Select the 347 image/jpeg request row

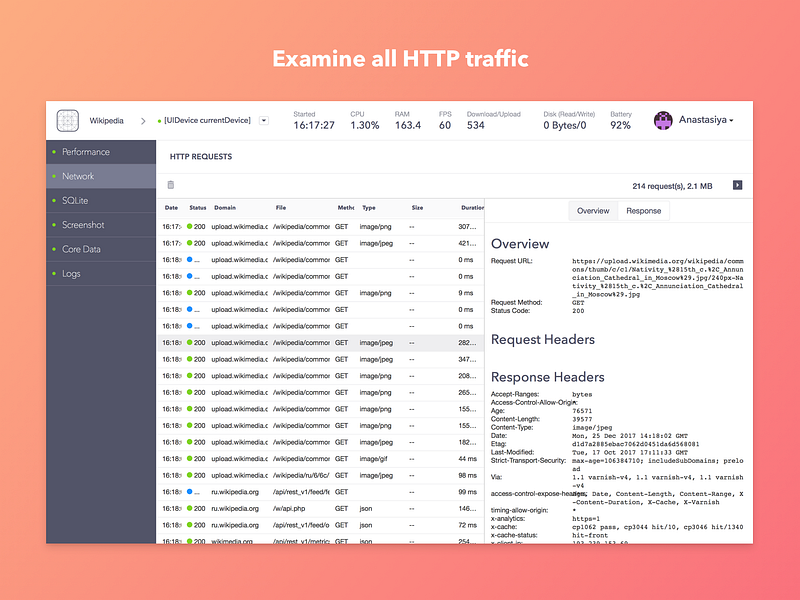320,360
